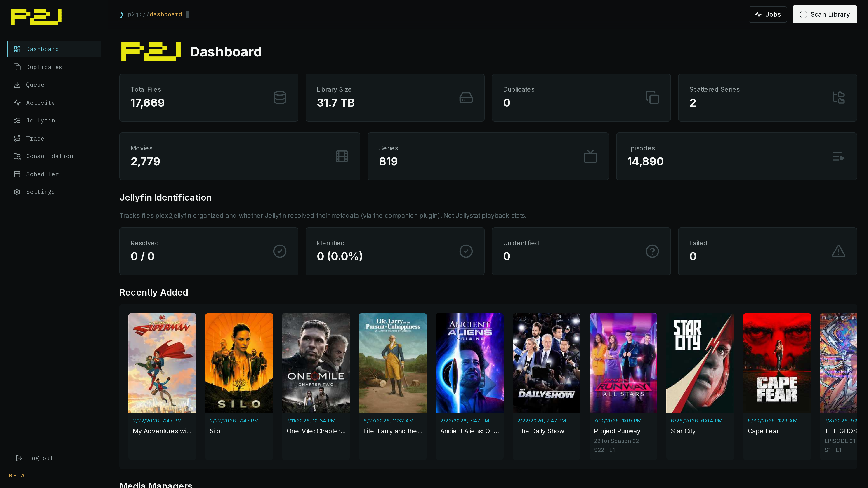The width and height of the screenshot is (868, 488).
Task: Click the Dashboard grid icon in sidebar
Action: 17,49
